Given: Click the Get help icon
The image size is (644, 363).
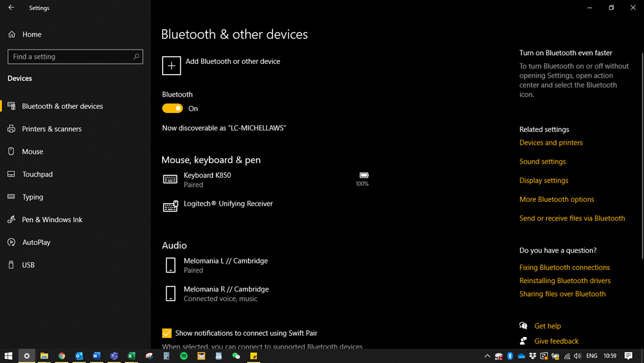Looking at the screenshot, I should (523, 326).
